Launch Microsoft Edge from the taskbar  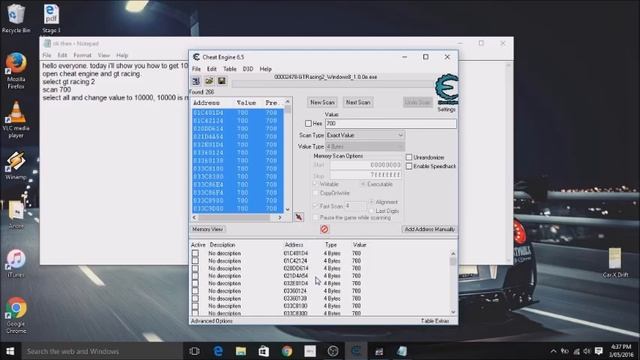tap(218, 351)
